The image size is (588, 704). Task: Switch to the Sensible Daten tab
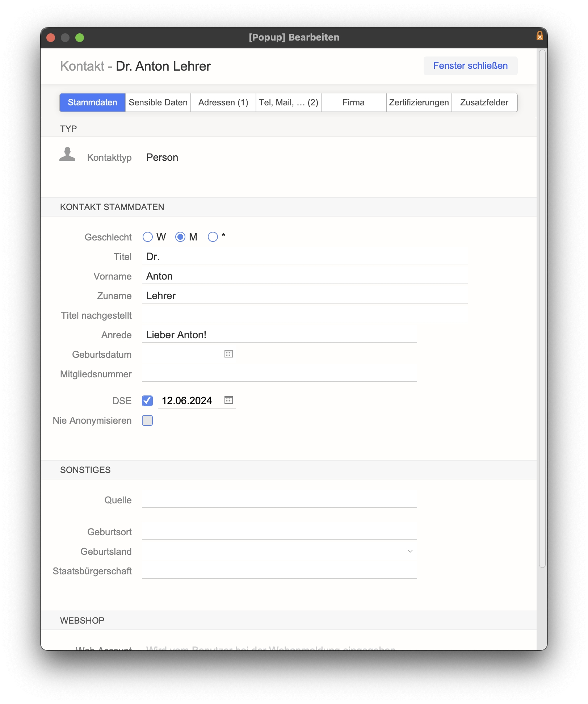[158, 102]
